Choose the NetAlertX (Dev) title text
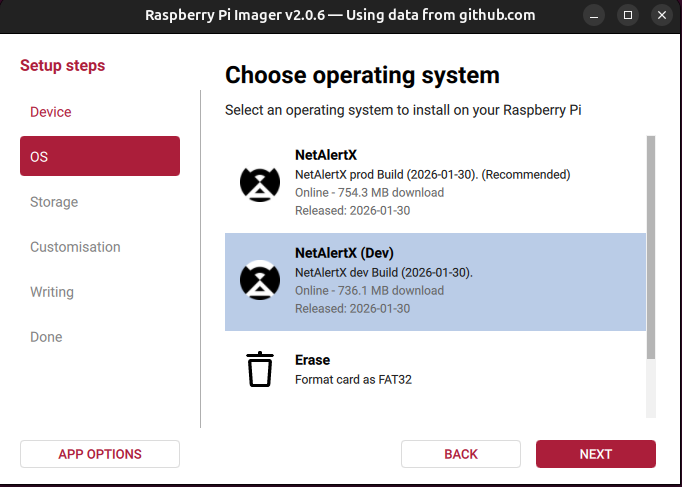 344,253
